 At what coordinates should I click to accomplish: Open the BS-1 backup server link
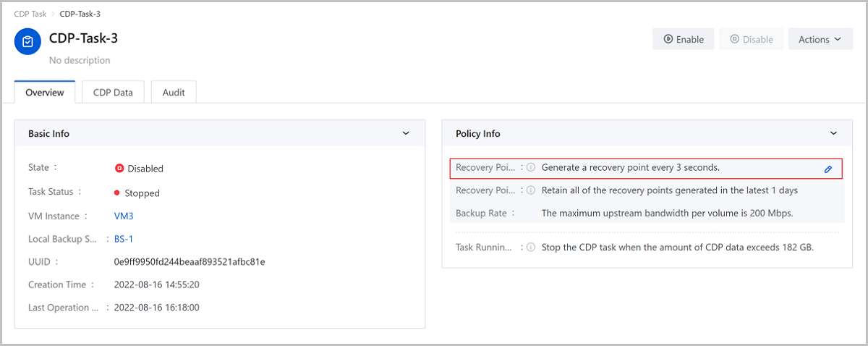point(124,238)
